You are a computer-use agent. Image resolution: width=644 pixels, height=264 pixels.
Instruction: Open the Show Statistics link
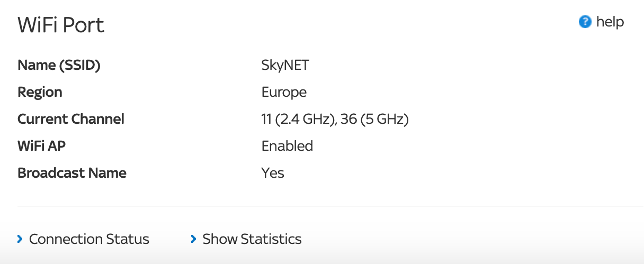252,239
